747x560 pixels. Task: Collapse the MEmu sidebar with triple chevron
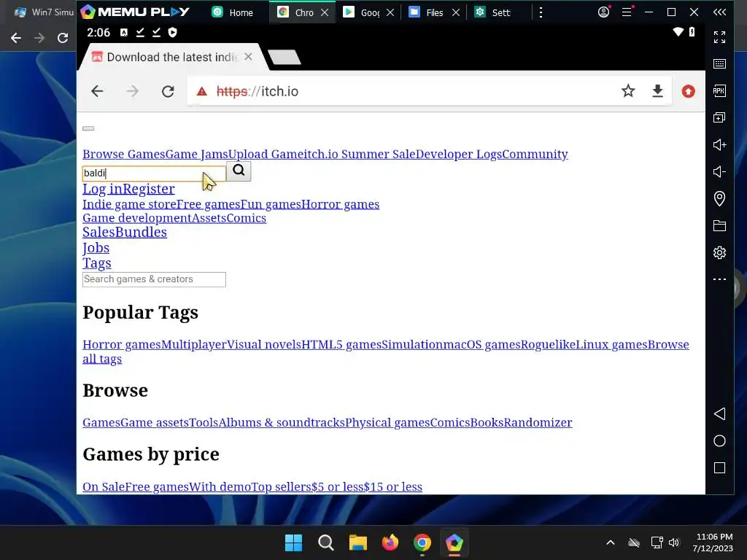point(719,12)
